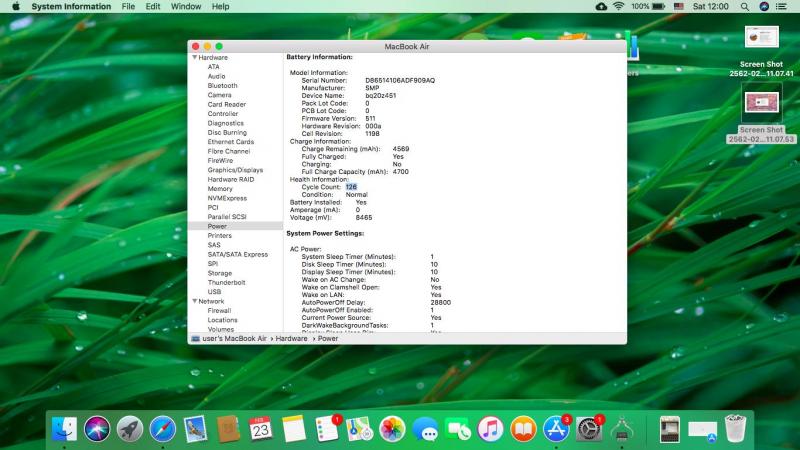The width and height of the screenshot is (800, 450).
Task: Open System Preferences gear icon
Action: pos(589,429)
